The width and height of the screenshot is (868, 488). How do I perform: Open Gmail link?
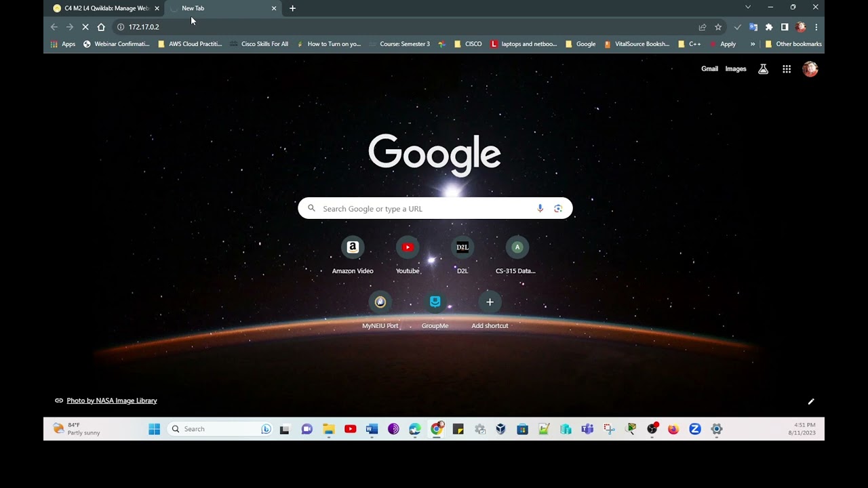click(709, 69)
